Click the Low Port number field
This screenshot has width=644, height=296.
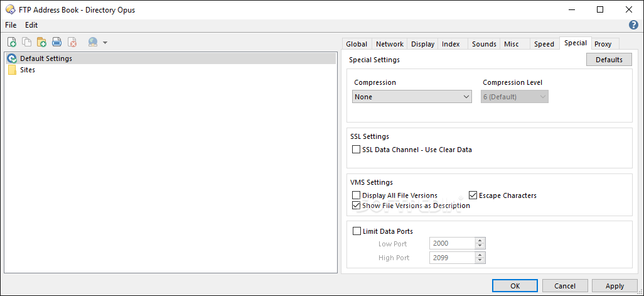(x=452, y=243)
